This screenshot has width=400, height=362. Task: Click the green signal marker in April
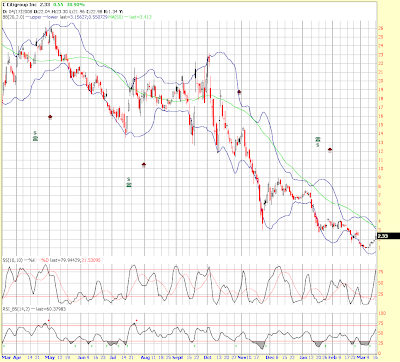[35, 135]
